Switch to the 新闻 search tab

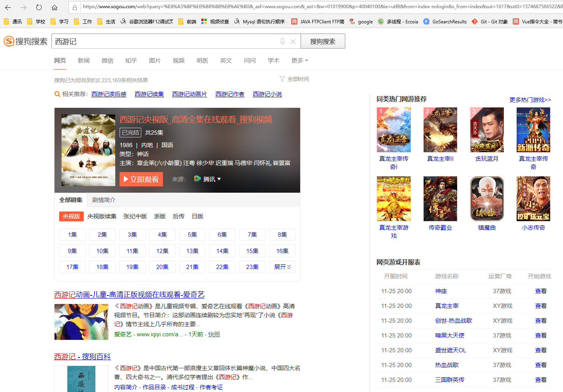pyautogui.click(x=84, y=60)
